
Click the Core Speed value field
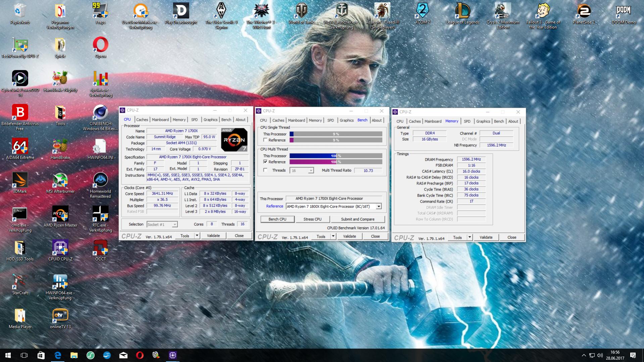coord(162,194)
